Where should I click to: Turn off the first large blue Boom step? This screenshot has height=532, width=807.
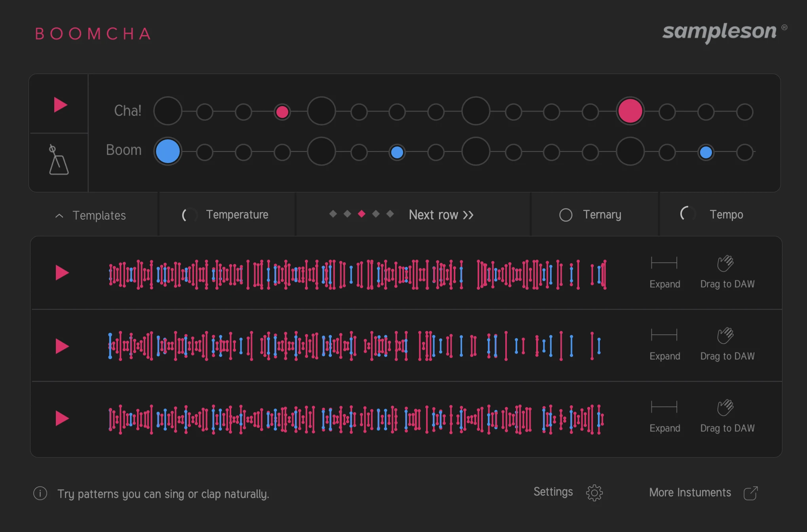tap(168, 152)
